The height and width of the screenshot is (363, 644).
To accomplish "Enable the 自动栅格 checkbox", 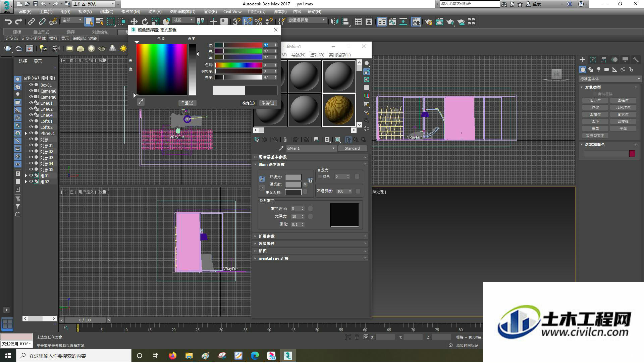I will coord(595,94).
